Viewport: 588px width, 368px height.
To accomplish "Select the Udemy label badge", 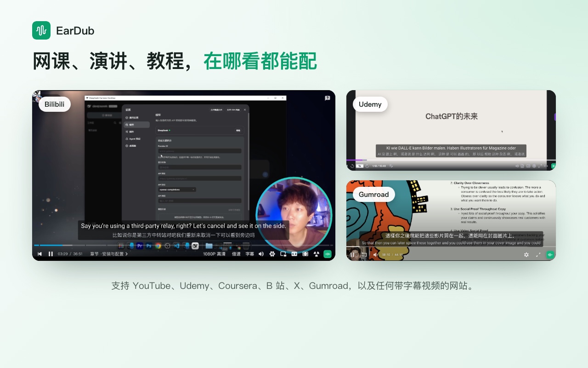I will (370, 104).
